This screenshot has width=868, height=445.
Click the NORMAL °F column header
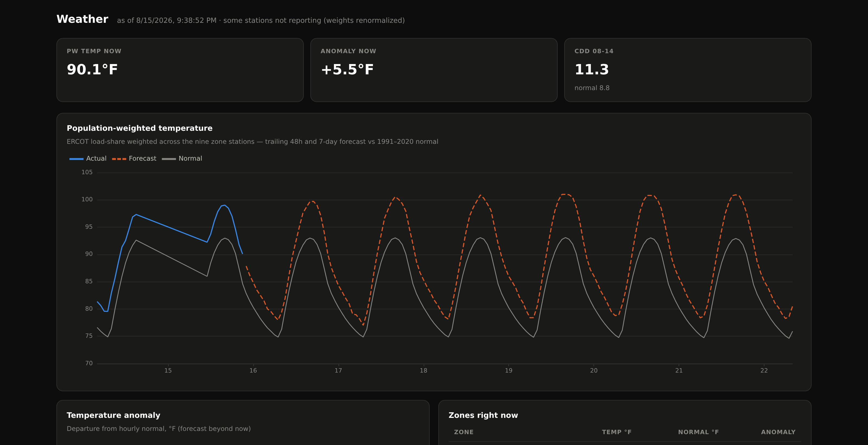pyautogui.click(x=698, y=432)
